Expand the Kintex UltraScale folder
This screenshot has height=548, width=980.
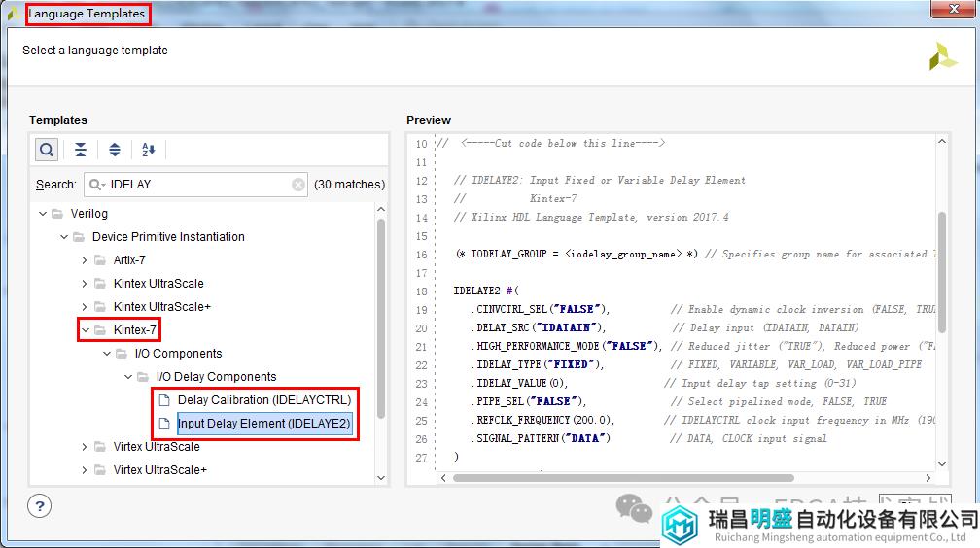pos(85,284)
